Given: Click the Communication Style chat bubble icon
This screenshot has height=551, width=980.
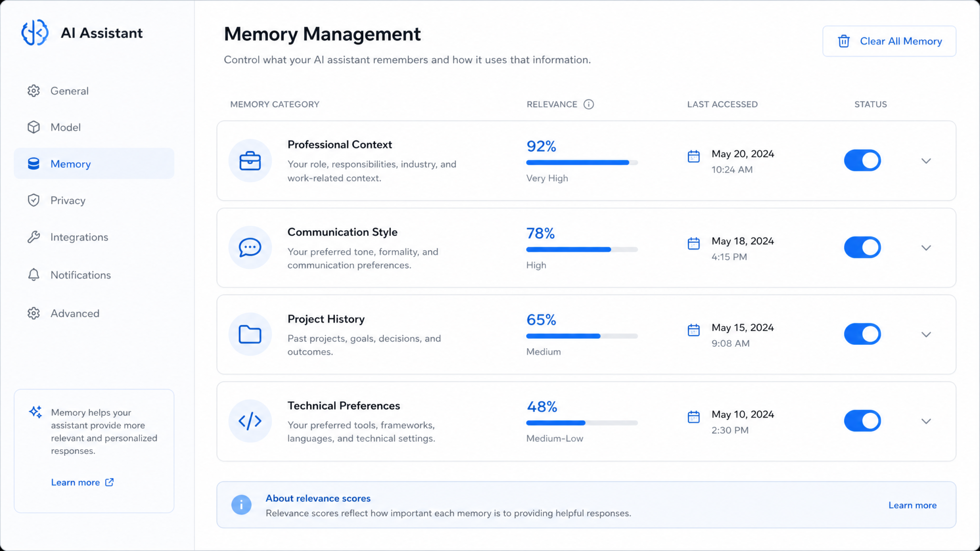Looking at the screenshot, I should (250, 247).
